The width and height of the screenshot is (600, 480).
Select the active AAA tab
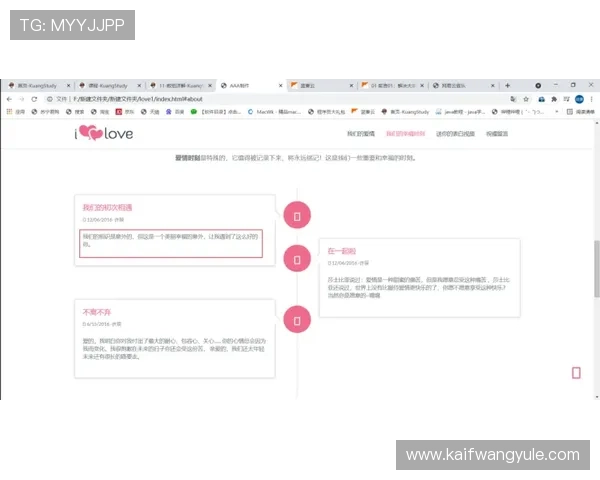pos(251,85)
